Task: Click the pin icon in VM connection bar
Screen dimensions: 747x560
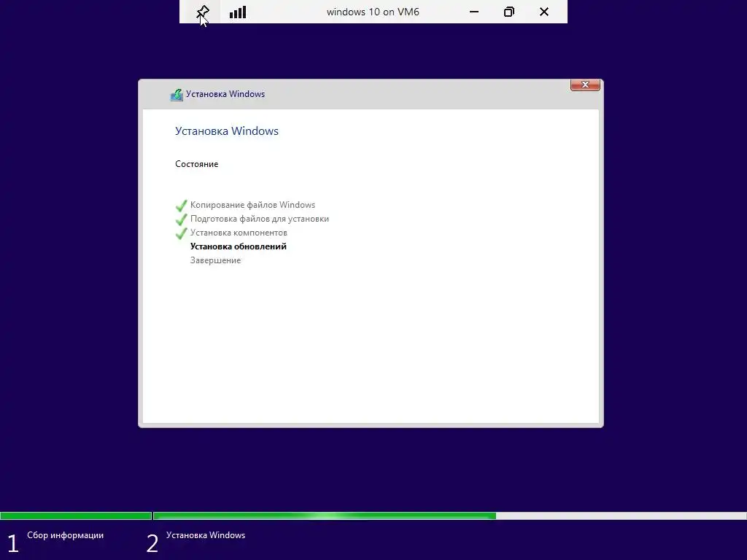Action: tap(203, 12)
